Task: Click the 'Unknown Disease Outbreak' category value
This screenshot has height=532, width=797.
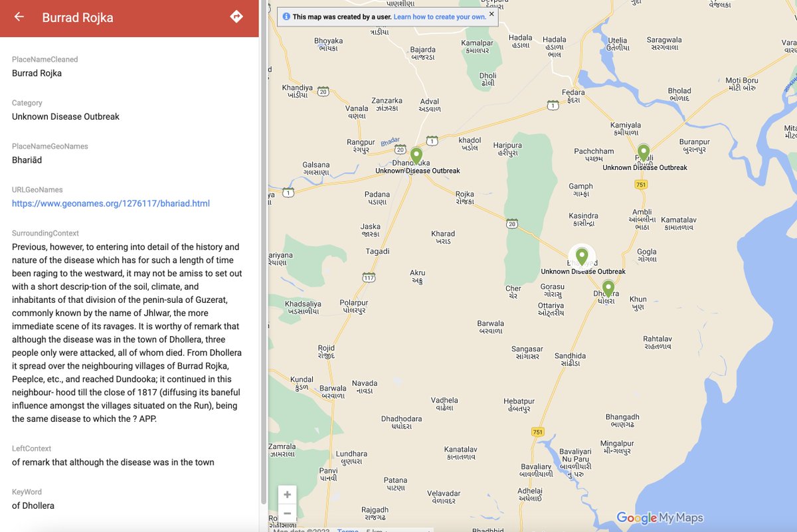Action: [66, 116]
